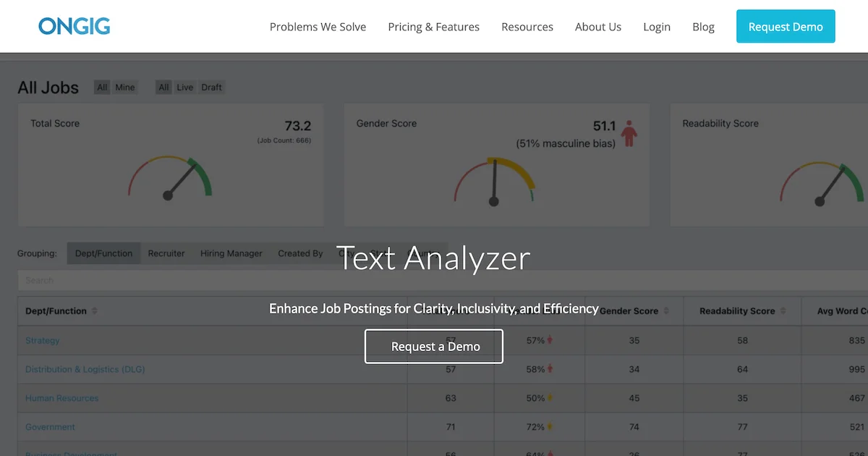Screen dimensions: 868x456
Task: Click the red bias icon in Distribution & Logistics row
Action: coord(550,369)
